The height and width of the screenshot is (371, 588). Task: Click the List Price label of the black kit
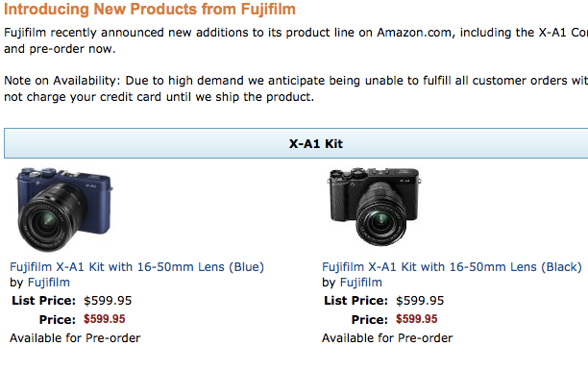(x=355, y=301)
